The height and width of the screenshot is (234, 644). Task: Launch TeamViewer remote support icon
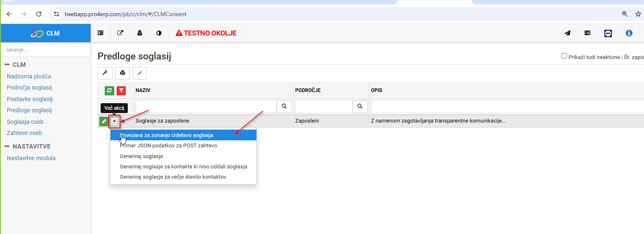click(608, 33)
